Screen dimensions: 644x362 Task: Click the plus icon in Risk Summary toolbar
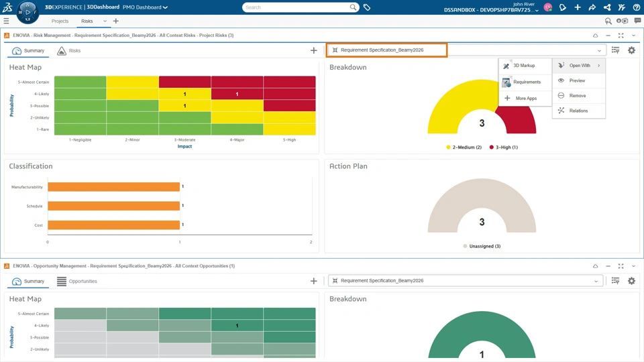coord(314,50)
